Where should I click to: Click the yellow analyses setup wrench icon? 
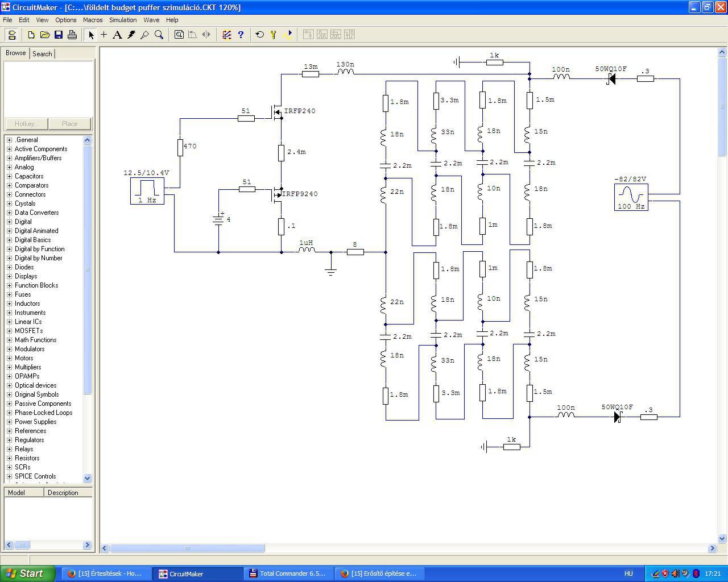[x=274, y=35]
